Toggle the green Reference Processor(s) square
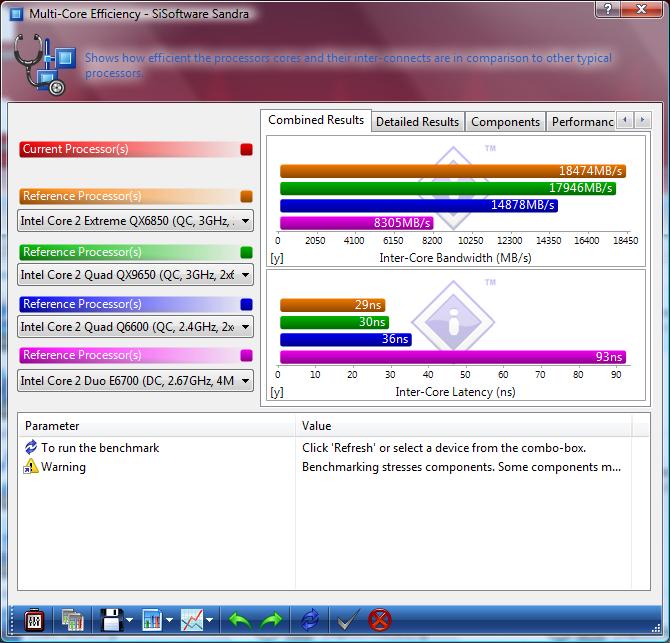This screenshot has width=670, height=643. click(247, 253)
